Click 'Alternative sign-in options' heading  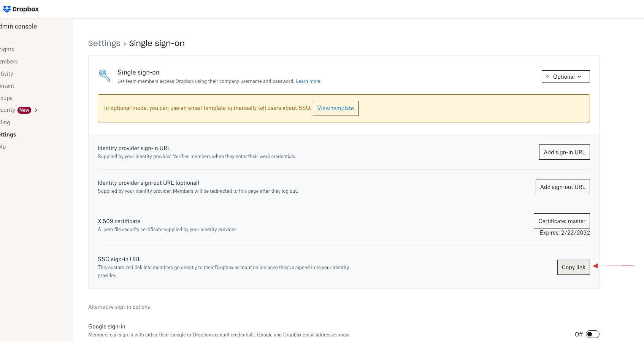119,307
